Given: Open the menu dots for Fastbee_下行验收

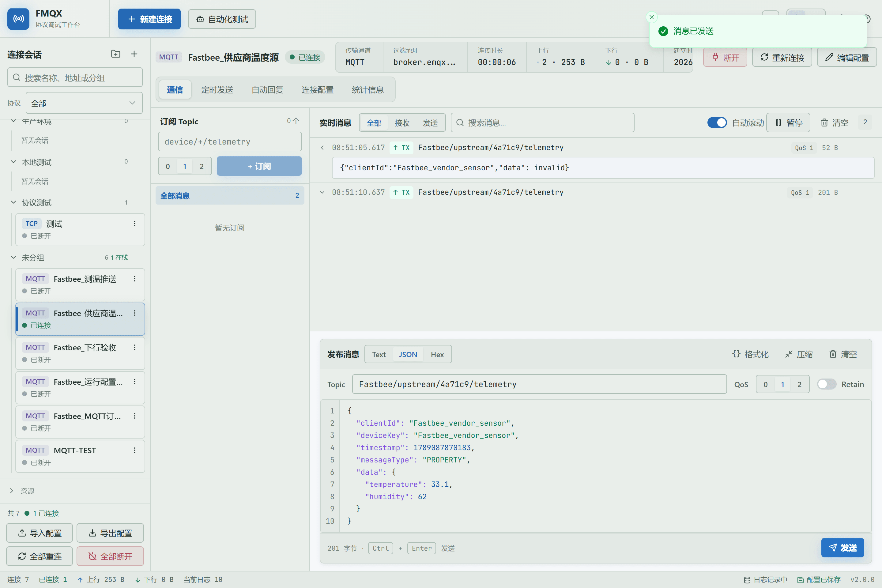Looking at the screenshot, I should [x=135, y=347].
